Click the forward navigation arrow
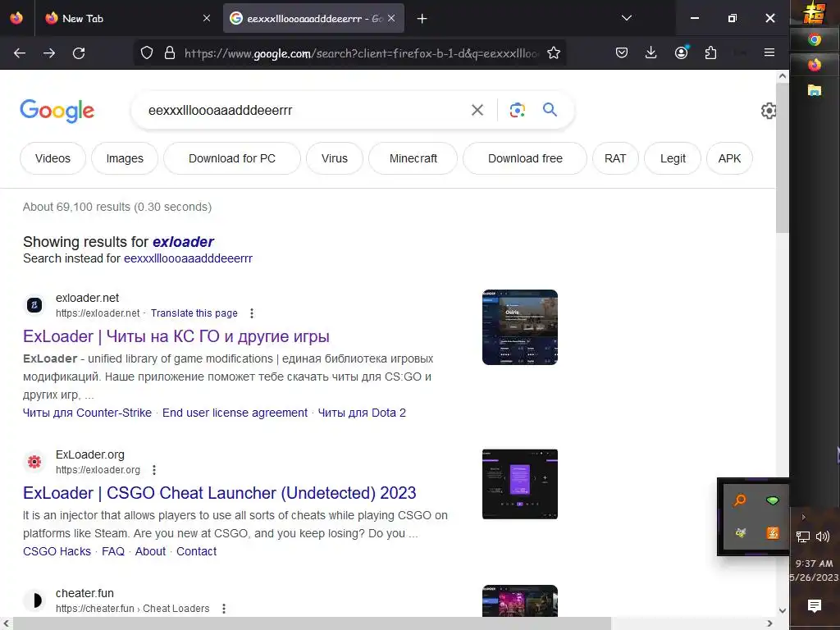Viewport: 840px width, 630px height. click(49, 53)
